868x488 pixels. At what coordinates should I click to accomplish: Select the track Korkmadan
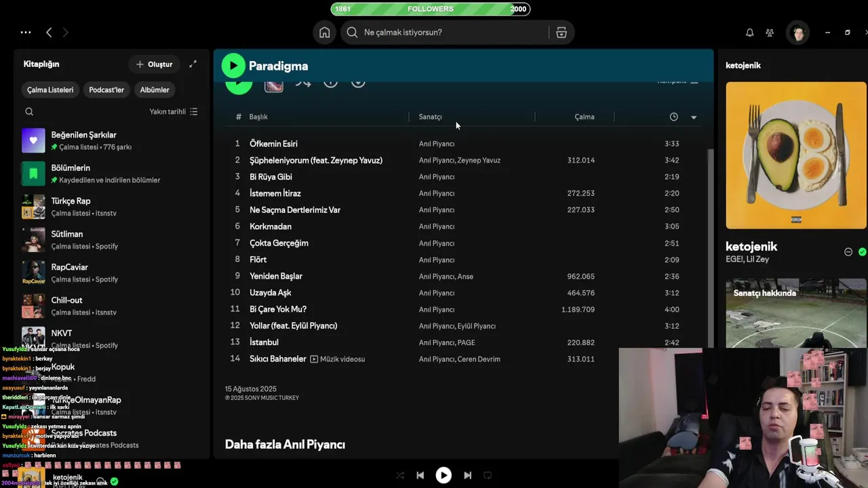[271, 227]
